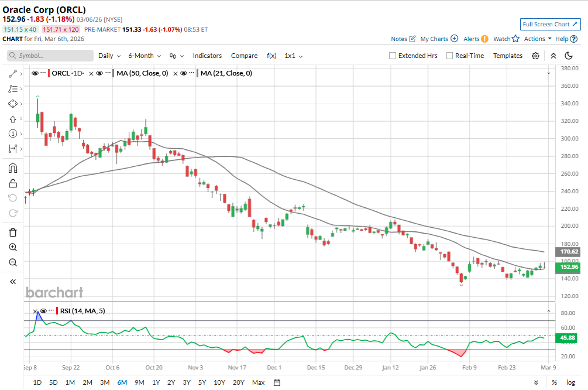This screenshot has width=588, height=390.
Task: Delete drawings with the trash icon
Action: (x=13, y=232)
